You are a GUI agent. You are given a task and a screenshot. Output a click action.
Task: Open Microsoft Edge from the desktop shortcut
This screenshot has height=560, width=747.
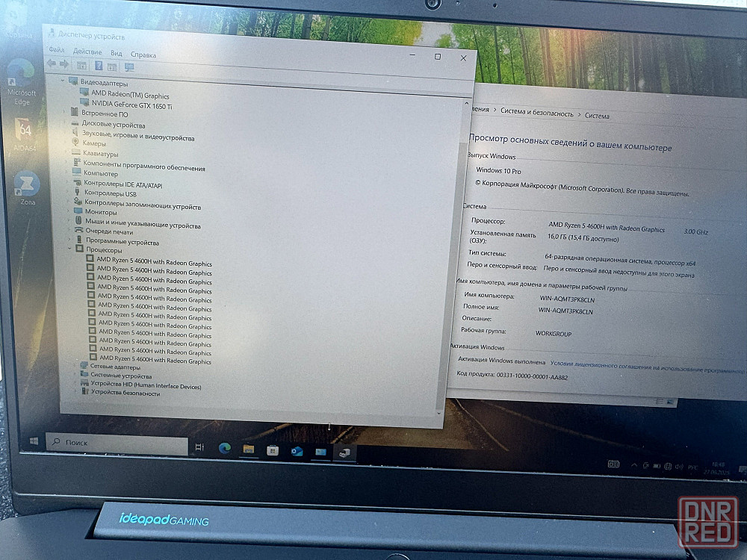tap(22, 81)
